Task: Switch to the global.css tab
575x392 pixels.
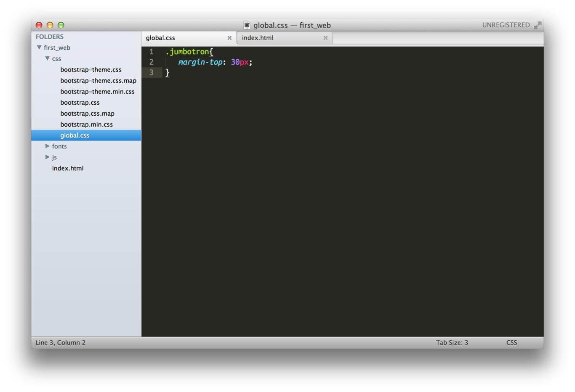Action: pyautogui.click(x=189, y=38)
